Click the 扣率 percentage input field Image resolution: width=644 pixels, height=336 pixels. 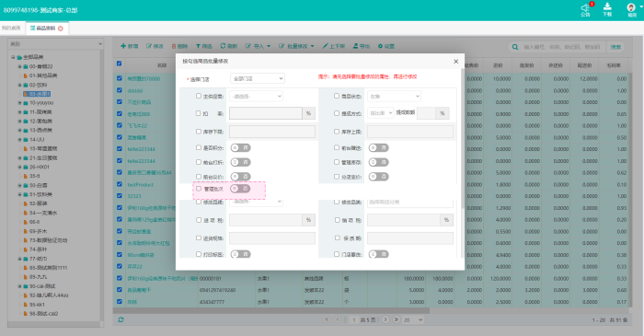[266, 113]
